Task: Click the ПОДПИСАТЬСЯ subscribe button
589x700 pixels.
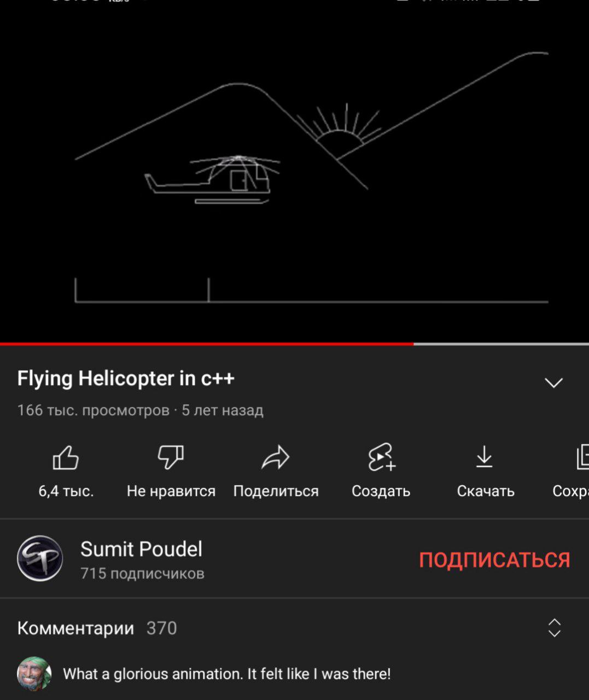Action: point(494,560)
